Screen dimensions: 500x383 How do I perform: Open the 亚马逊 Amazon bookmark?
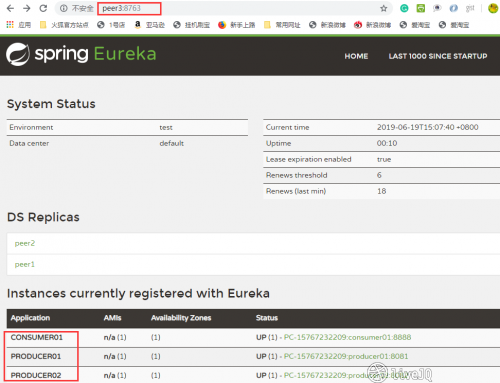point(149,25)
